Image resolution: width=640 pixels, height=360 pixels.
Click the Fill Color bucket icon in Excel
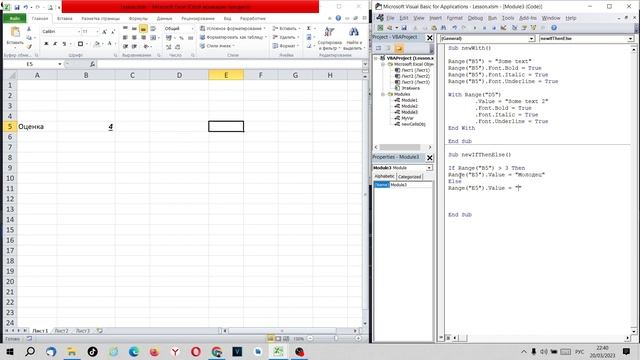click(x=97, y=43)
